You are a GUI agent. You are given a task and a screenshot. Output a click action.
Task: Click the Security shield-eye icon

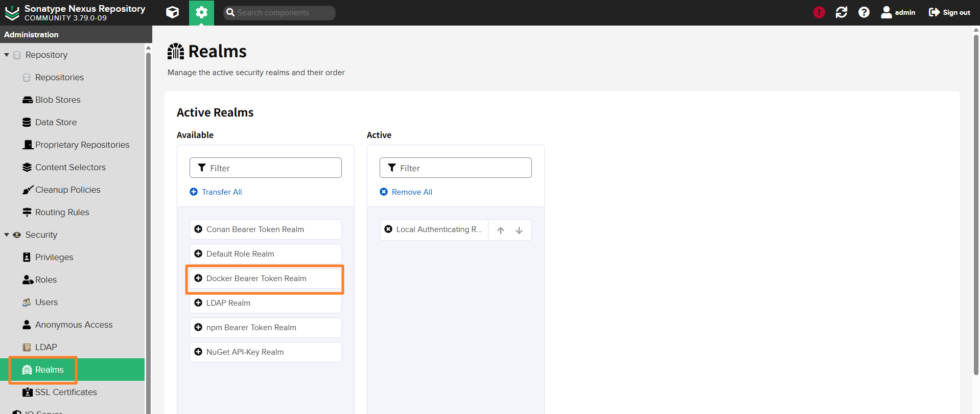click(17, 235)
